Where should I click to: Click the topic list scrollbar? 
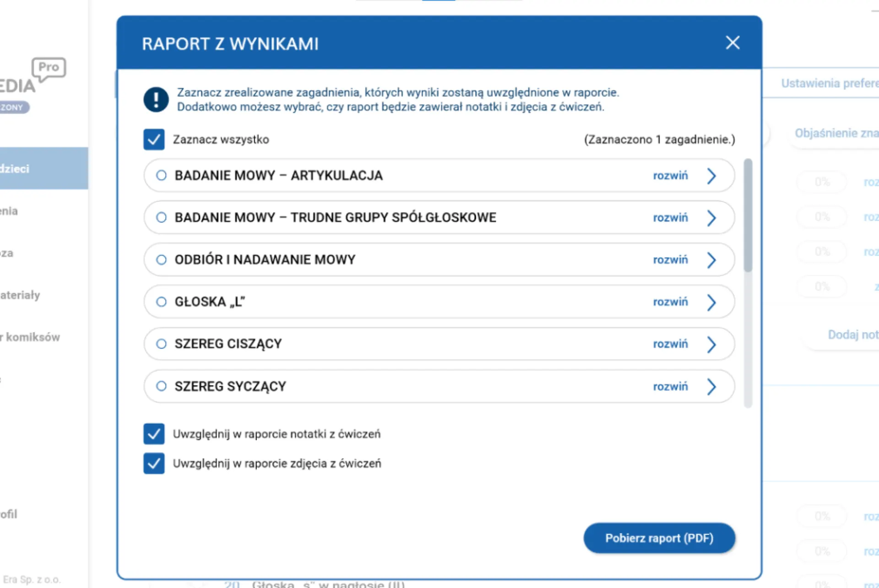click(748, 215)
